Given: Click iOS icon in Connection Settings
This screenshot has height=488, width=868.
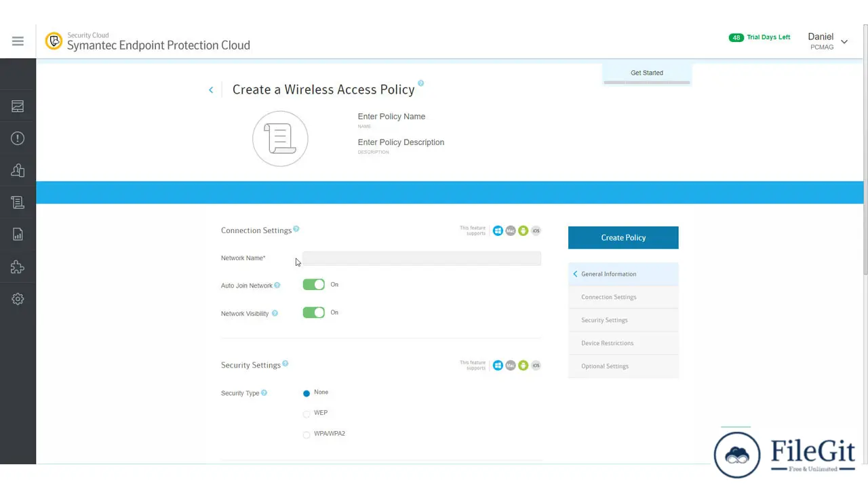Looking at the screenshot, I should pyautogui.click(x=536, y=230).
